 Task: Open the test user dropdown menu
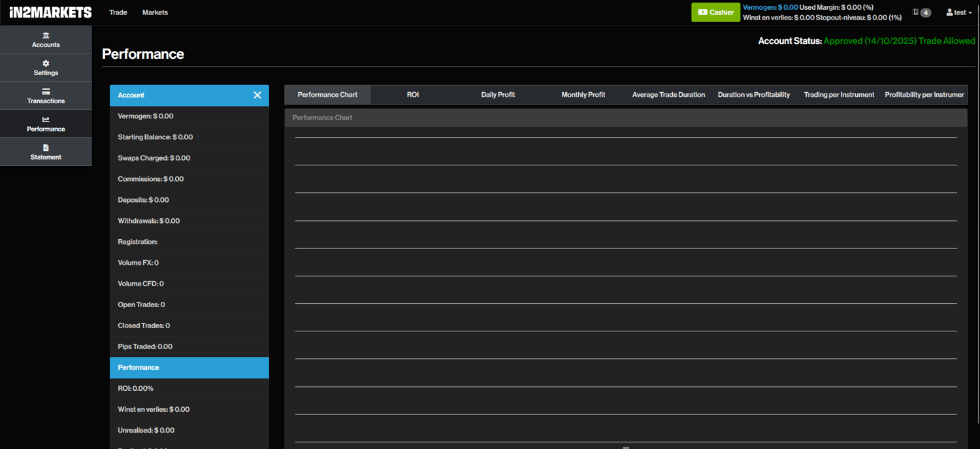tap(959, 12)
